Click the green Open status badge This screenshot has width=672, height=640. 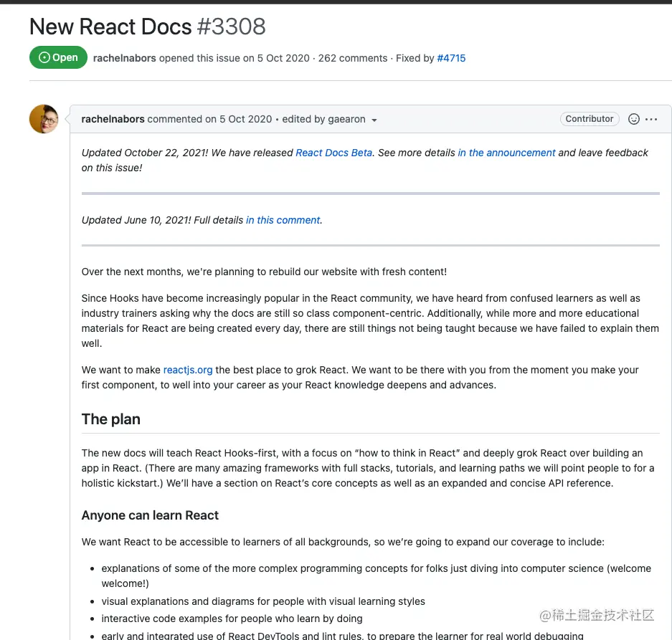(58, 57)
